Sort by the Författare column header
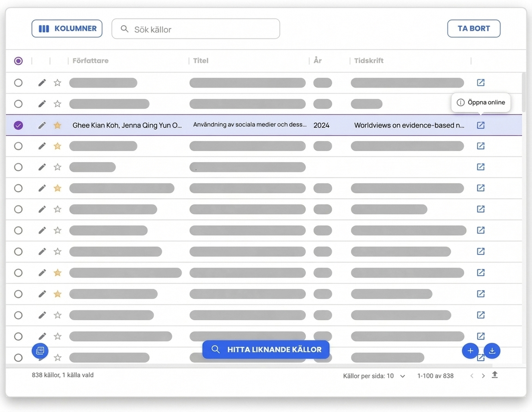The width and height of the screenshot is (532, 412). (90, 61)
